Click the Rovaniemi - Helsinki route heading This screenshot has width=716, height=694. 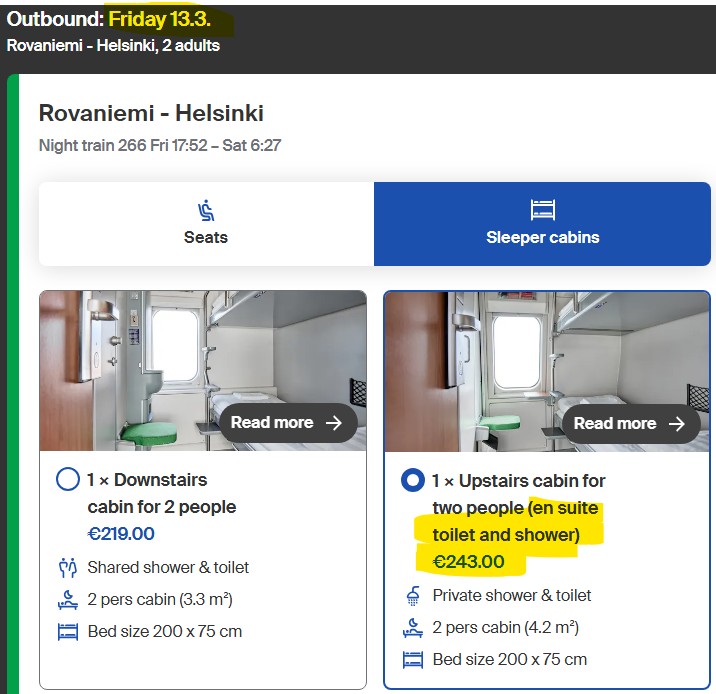point(151,114)
